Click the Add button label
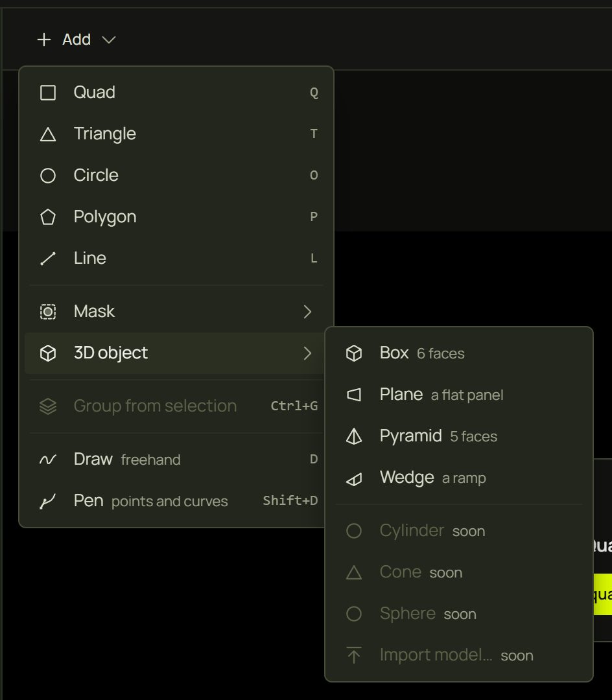The image size is (612, 700). (x=76, y=40)
